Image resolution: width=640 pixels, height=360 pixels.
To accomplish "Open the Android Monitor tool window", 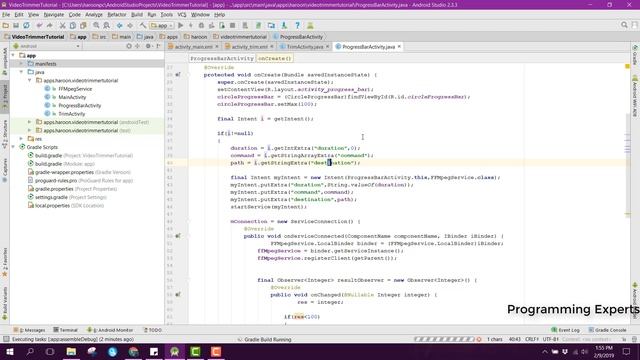I will [x=110, y=330].
